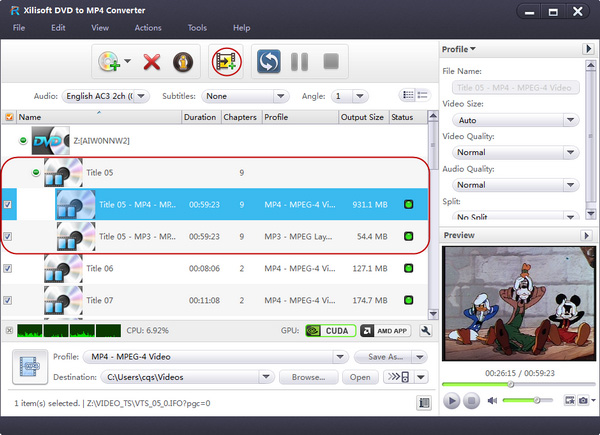
Task: Click the Save As... button
Action: click(x=383, y=357)
